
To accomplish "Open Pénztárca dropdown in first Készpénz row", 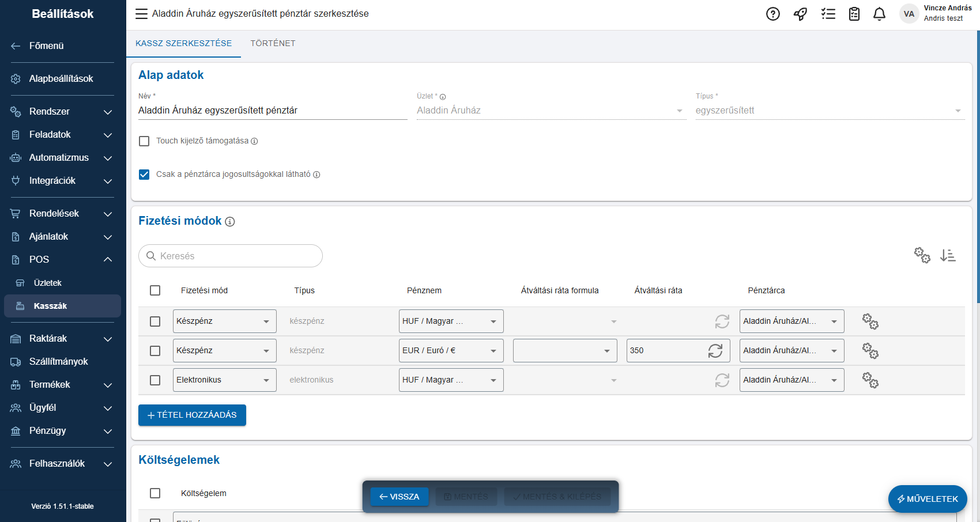I will point(791,321).
